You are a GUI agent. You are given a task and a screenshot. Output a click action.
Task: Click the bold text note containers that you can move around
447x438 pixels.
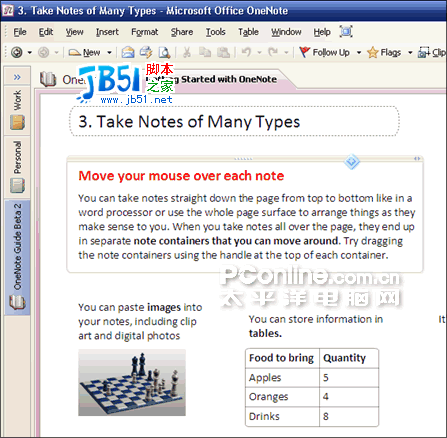point(236,241)
